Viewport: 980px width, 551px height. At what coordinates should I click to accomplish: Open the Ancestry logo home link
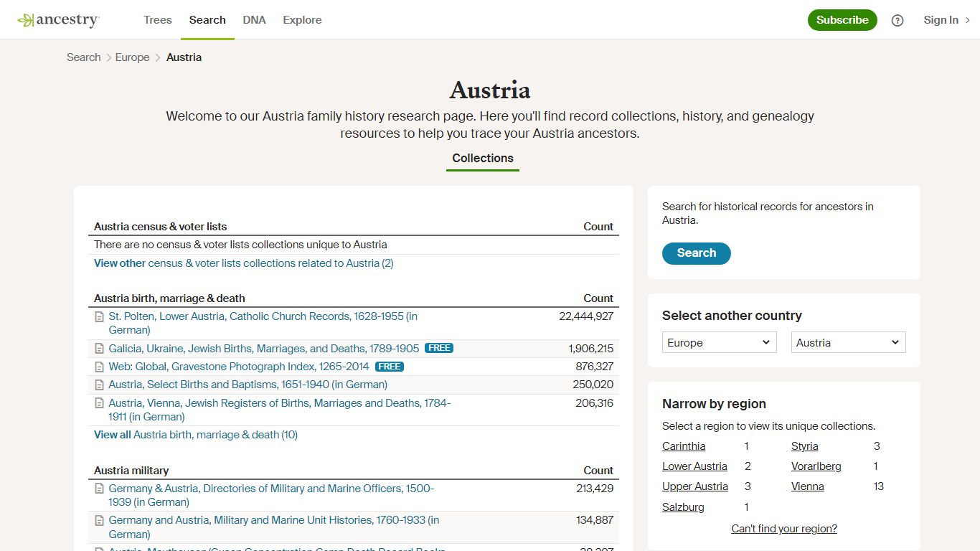coord(58,20)
